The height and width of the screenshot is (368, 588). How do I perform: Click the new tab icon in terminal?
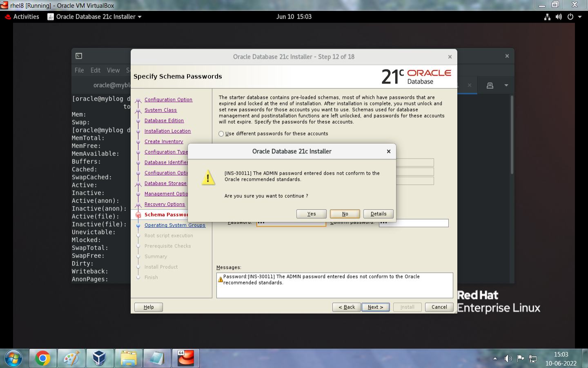tap(490, 85)
